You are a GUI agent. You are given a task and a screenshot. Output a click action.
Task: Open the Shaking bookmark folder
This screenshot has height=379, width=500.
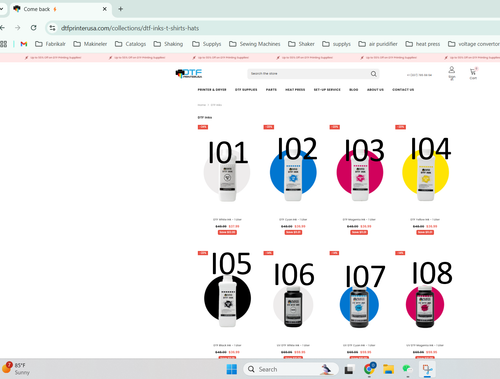point(168,44)
